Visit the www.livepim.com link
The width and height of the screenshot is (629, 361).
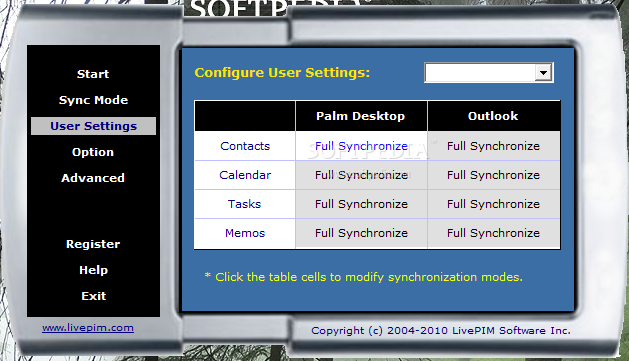pos(88,328)
